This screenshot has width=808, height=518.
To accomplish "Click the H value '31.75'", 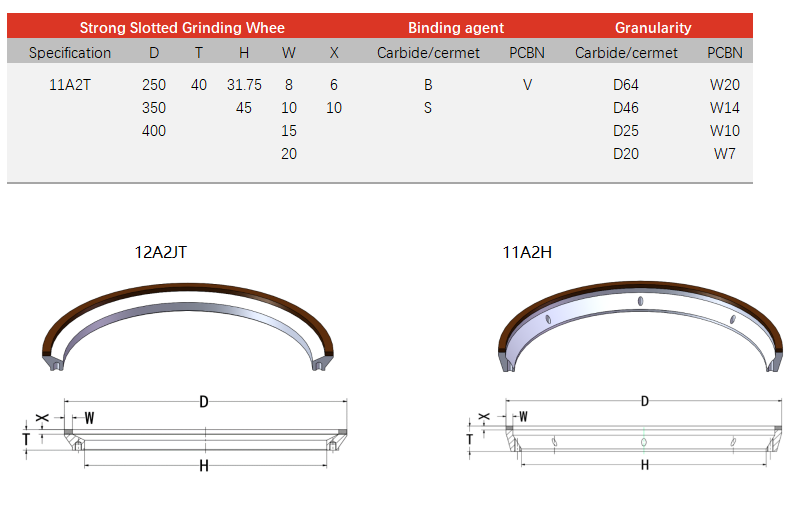I will pos(244,85).
